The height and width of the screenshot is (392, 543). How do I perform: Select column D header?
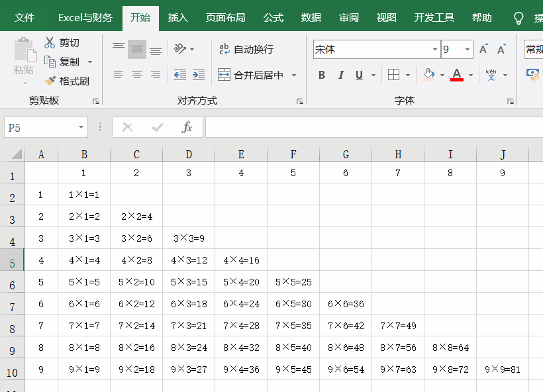pyautogui.click(x=189, y=154)
